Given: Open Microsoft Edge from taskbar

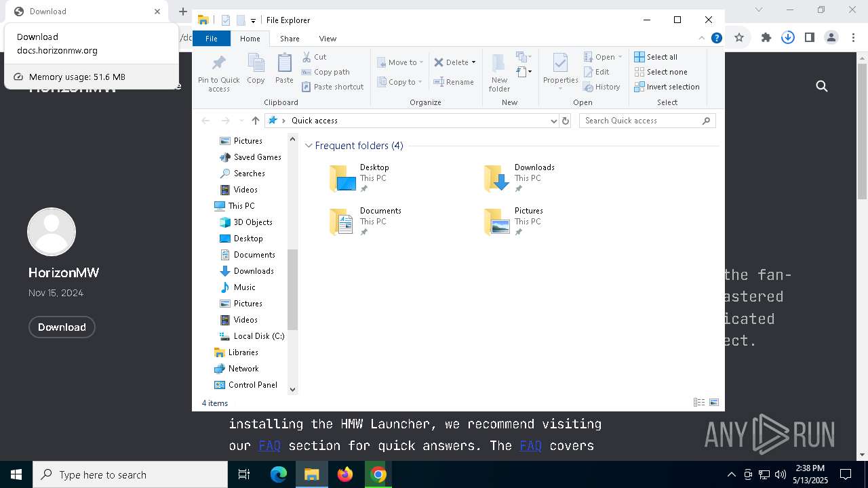Looking at the screenshot, I should [279, 474].
